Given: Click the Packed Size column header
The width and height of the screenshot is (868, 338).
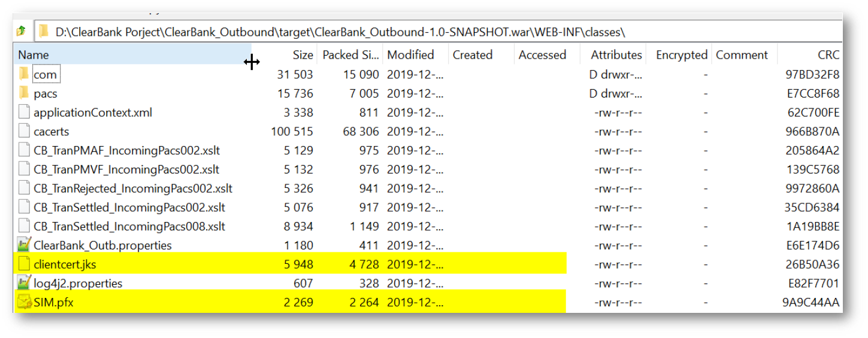Looking at the screenshot, I should point(350,55).
